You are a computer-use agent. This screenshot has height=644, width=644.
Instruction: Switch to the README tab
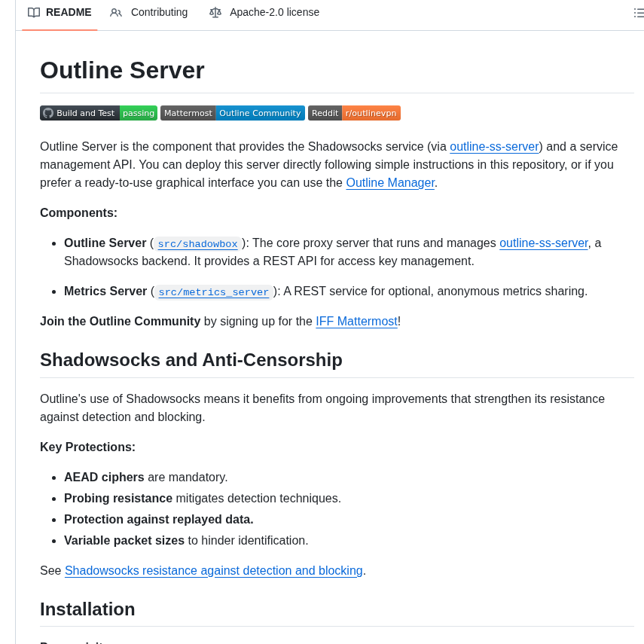click(x=68, y=13)
